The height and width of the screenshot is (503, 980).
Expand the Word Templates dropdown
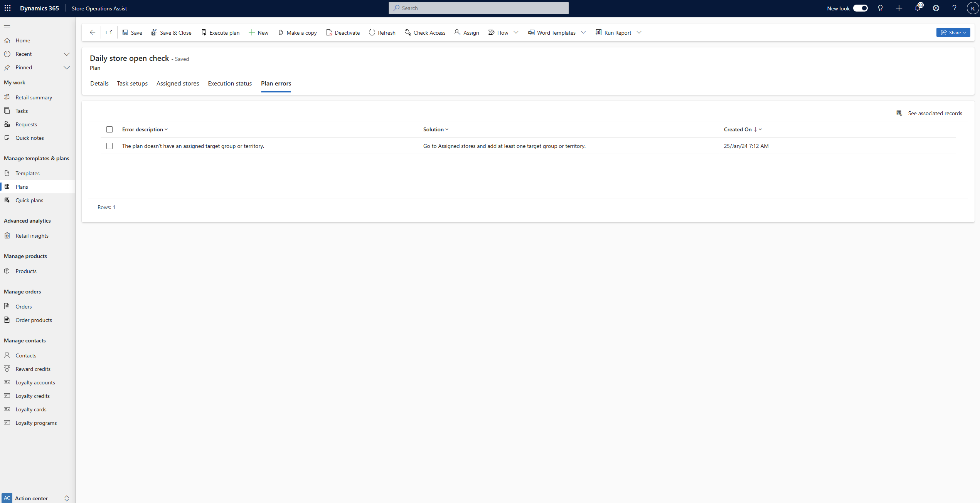(583, 32)
